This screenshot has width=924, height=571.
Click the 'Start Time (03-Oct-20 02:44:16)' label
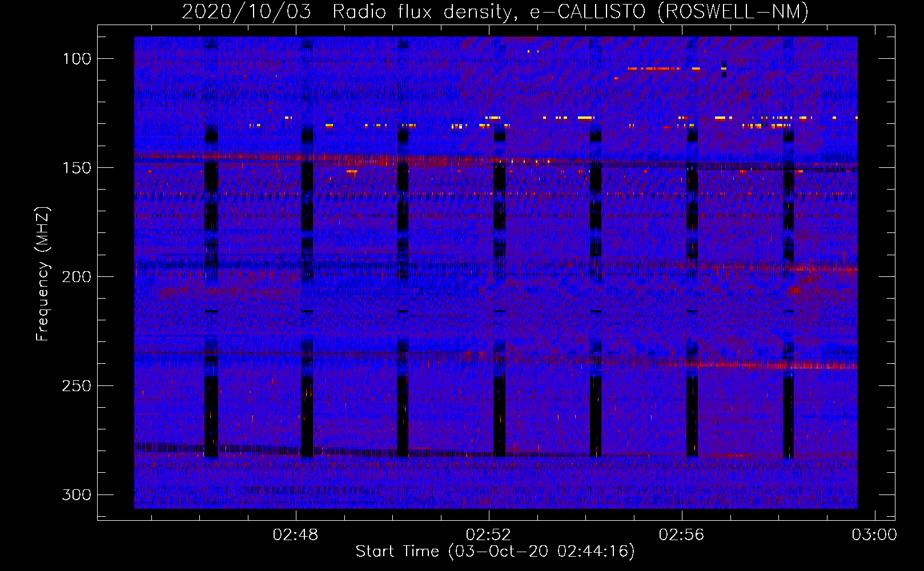pyautogui.click(x=495, y=552)
